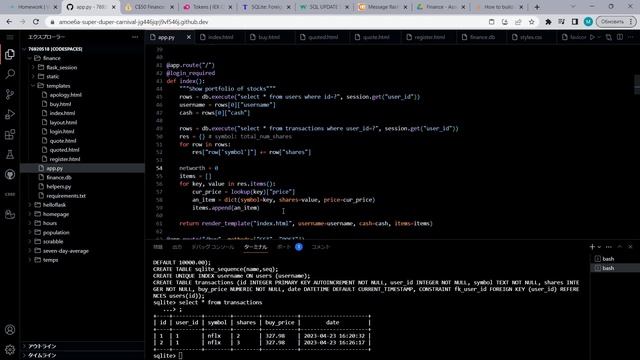Open the デバッグコンソール panel tab
The image size is (640, 360).
point(213,247)
